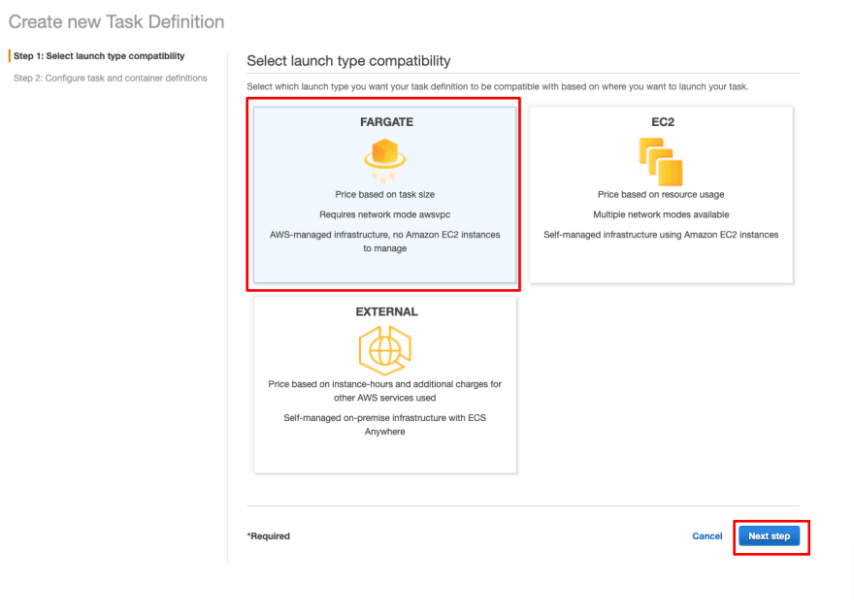Click 'Self-managed infrastructure using Amazon EC2 instances' text
The image size is (854, 616).
coord(661,235)
